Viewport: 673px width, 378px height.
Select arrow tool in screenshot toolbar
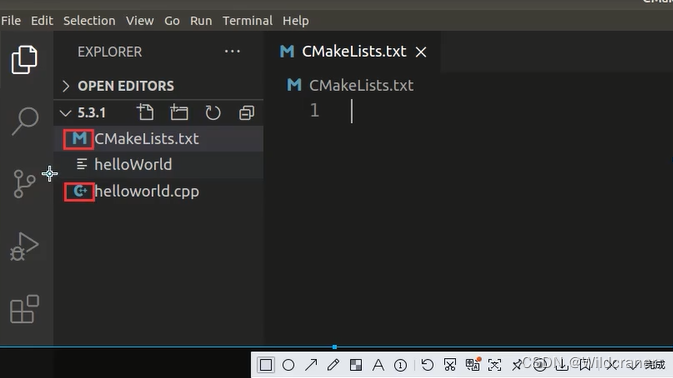[311, 365]
